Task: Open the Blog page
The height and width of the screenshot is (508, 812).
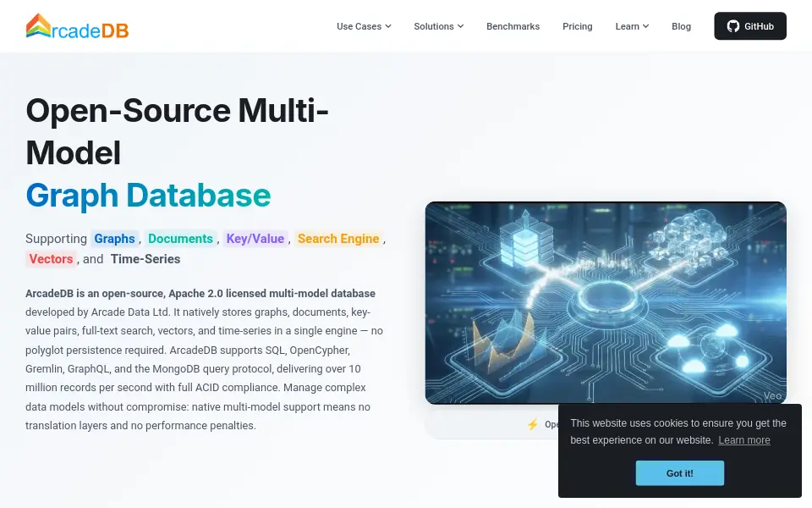Action: click(681, 26)
